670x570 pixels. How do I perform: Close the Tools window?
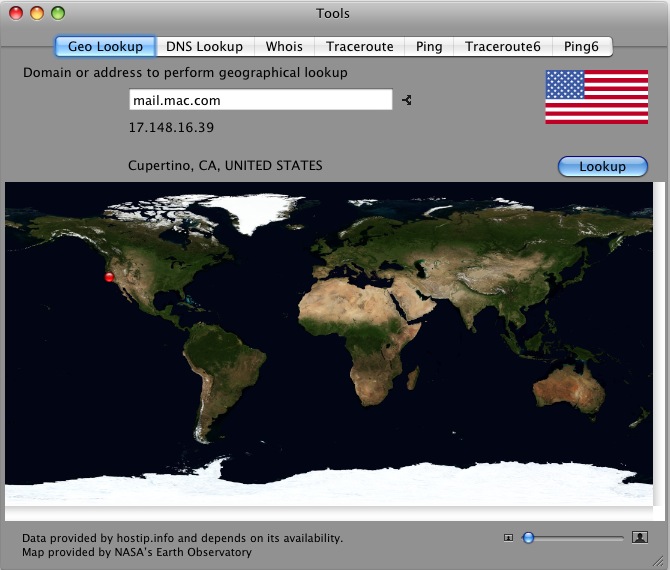tap(16, 14)
